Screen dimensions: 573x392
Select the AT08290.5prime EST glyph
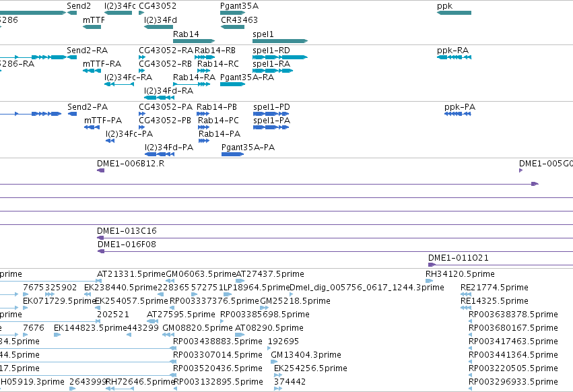click(239, 335)
